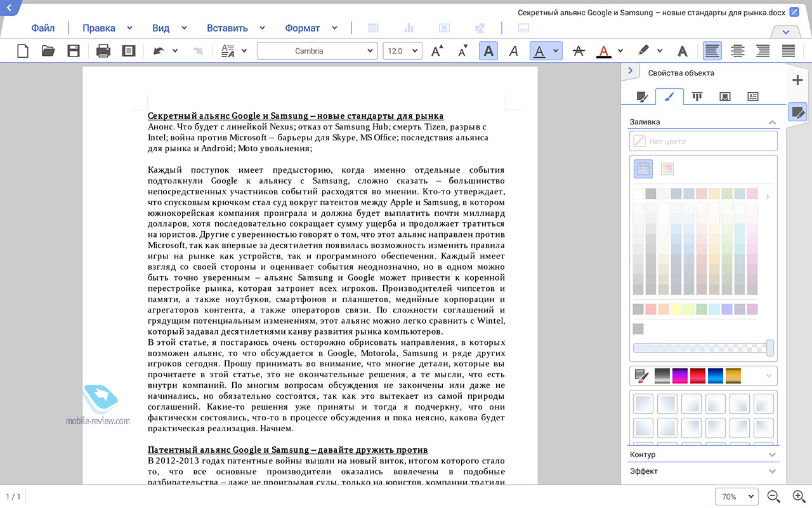Expand the gradient presets dropdown chevron
812x508 pixels.
tap(769, 376)
